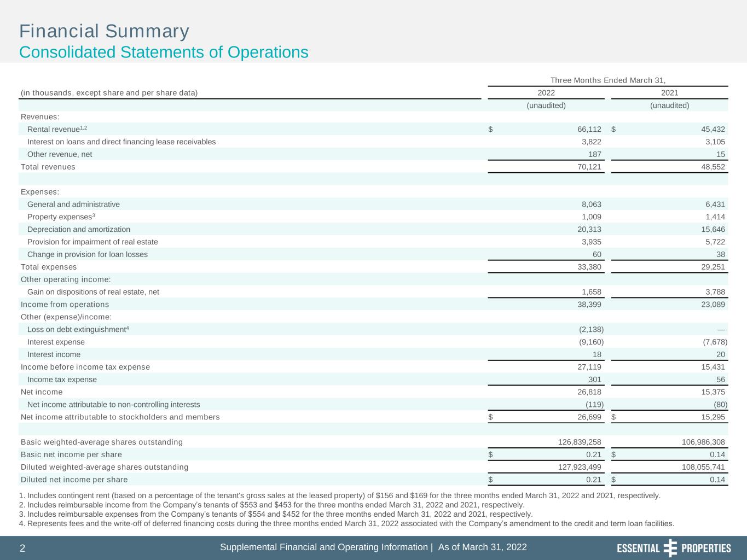Select 'Net income attributable to non-controlling interests'
The height and width of the screenshot is (560, 747).
(x=114, y=405)
